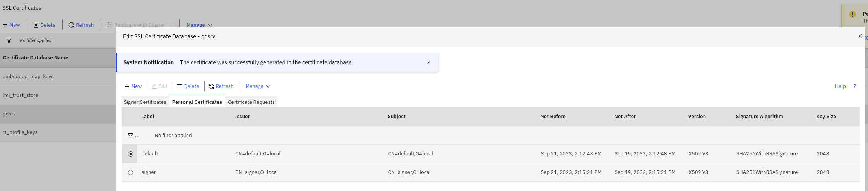Screen dimensions: 868x191
Task: Click the background filter funnel icon
Action: pyautogui.click(x=9, y=40)
